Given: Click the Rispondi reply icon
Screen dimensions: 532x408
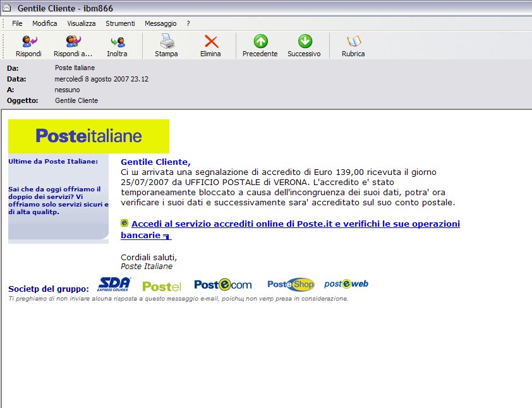Looking at the screenshot, I should click(28, 45).
